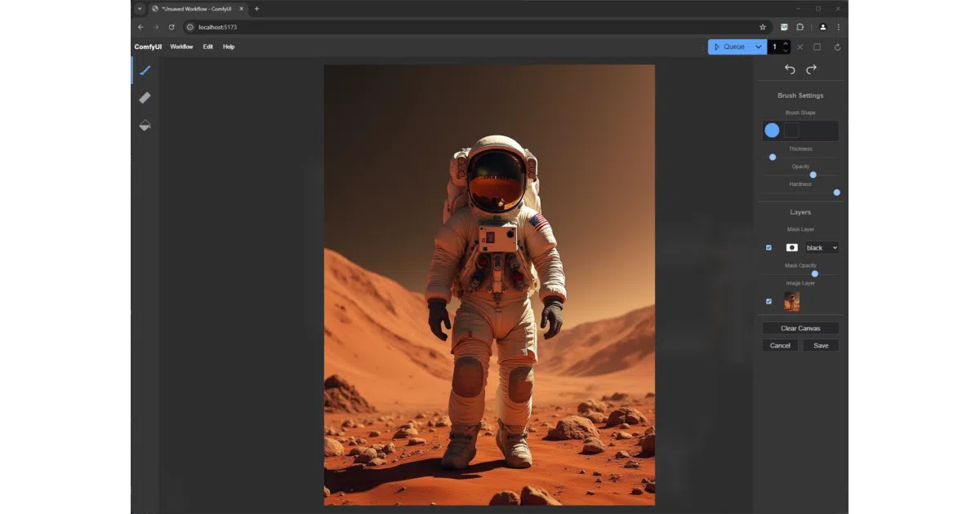Select the astronaut image layer thumbnail
This screenshot has height=514, width=980.
[791, 302]
